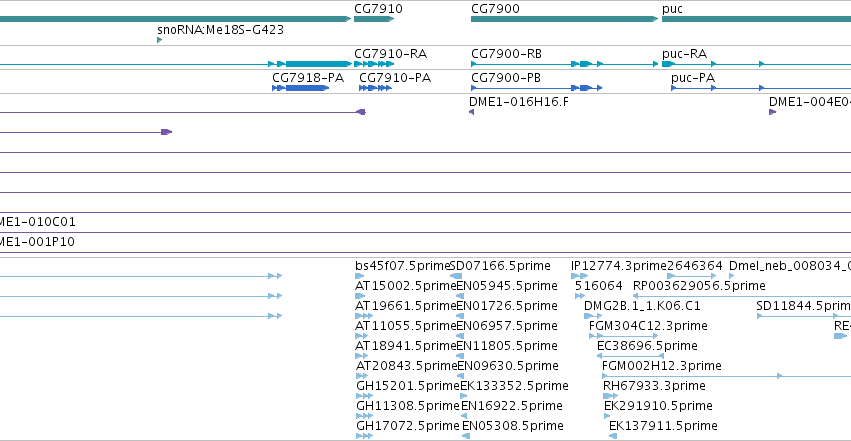The image size is (851, 441).
Task: Select the bs45f07.5prime EST arrow
Action: click(x=359, y=276)
